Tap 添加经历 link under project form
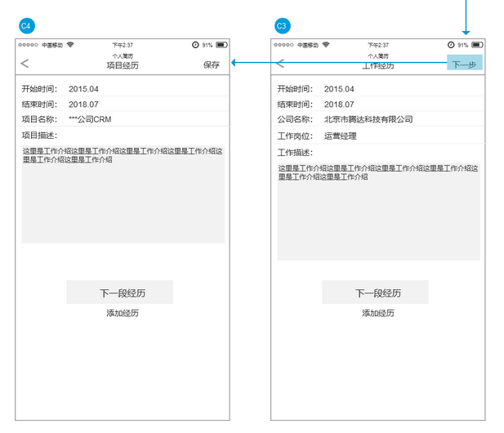 [x=123, y=314]
